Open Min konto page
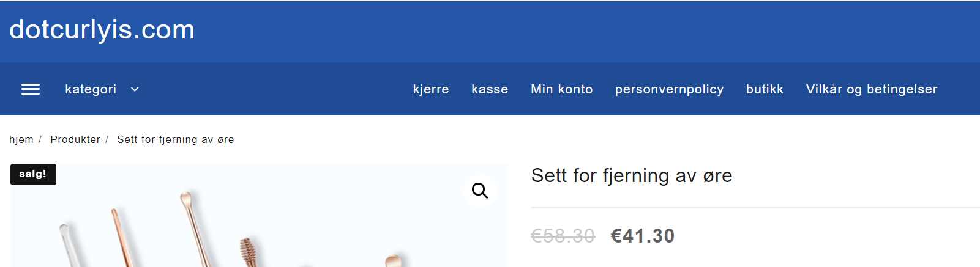This screenshot has width=980, height=267. [561, 89]
